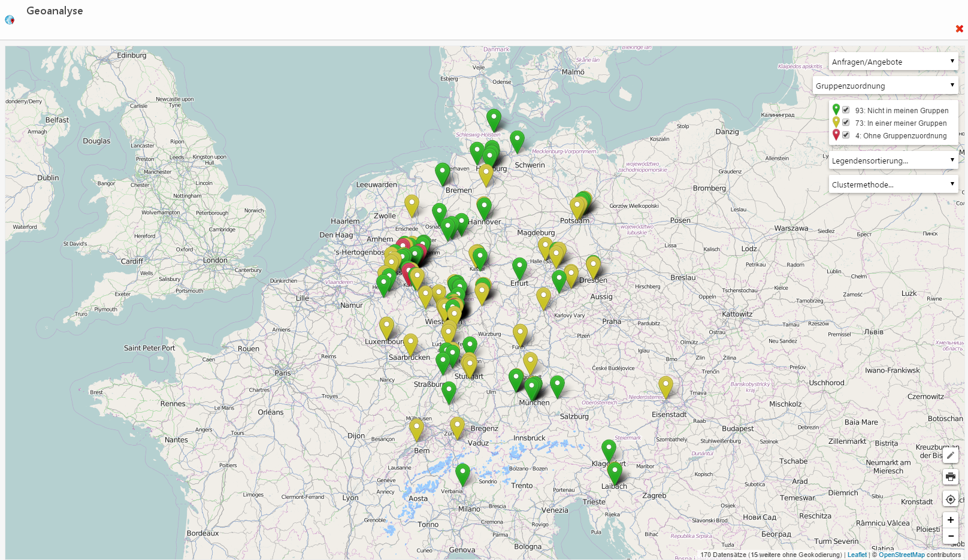Close Geoanalyse with the red X

tap(959, 29)
